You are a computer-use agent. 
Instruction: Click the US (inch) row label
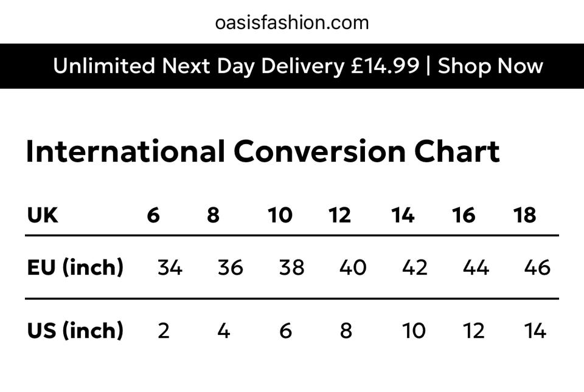(x=75, y=330)
